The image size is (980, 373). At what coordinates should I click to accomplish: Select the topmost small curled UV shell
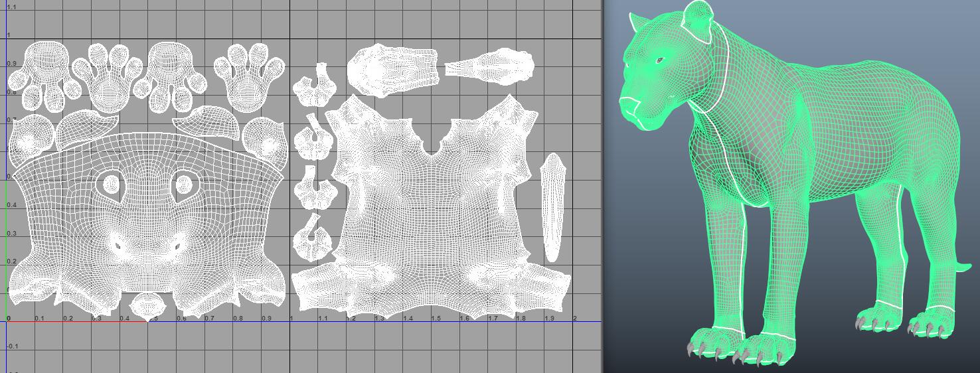tap(316, 87)
